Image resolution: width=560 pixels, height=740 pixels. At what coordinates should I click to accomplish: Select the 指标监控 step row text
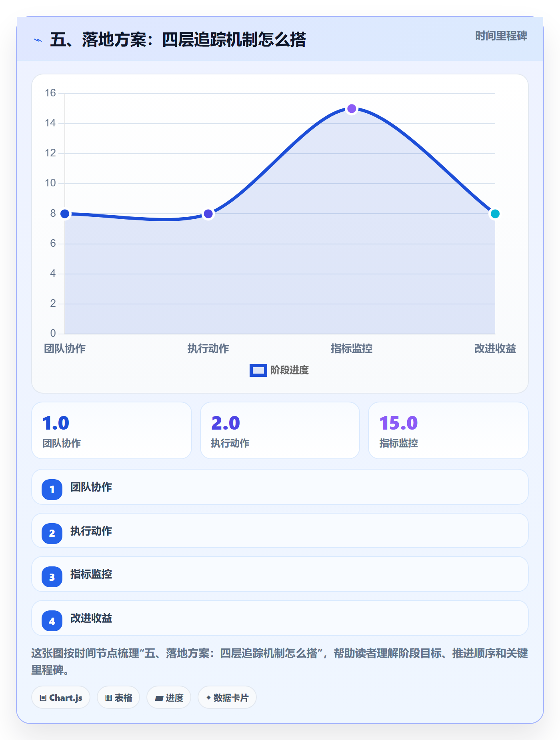[x=91, y=574]
